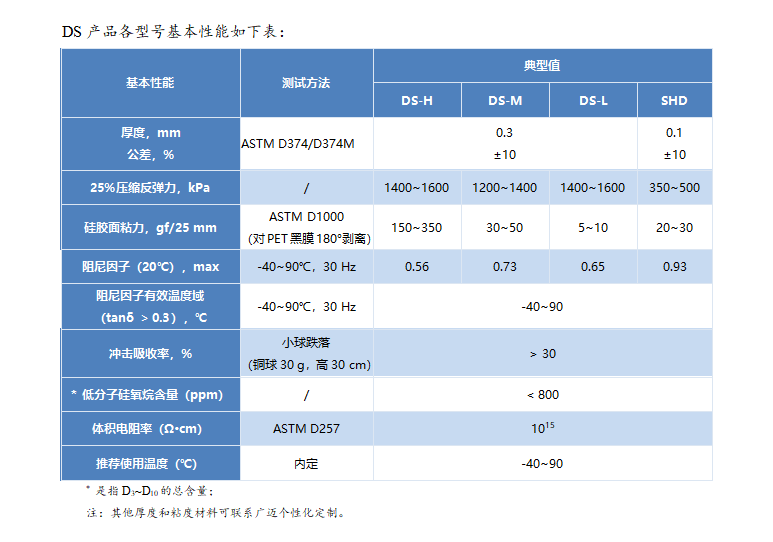
Task: Click the < 800 siloxane content cell
Action: (x=542, y=395)
